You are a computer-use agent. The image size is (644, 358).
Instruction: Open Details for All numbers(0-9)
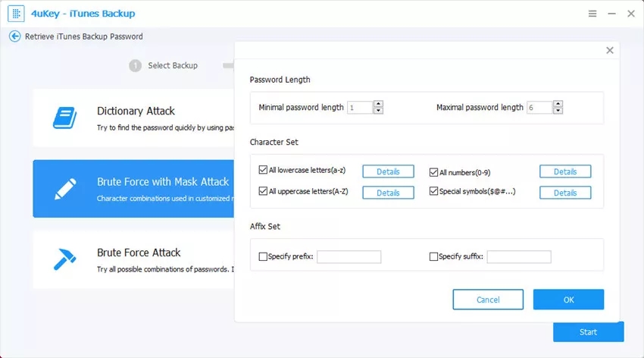[565, 172]
